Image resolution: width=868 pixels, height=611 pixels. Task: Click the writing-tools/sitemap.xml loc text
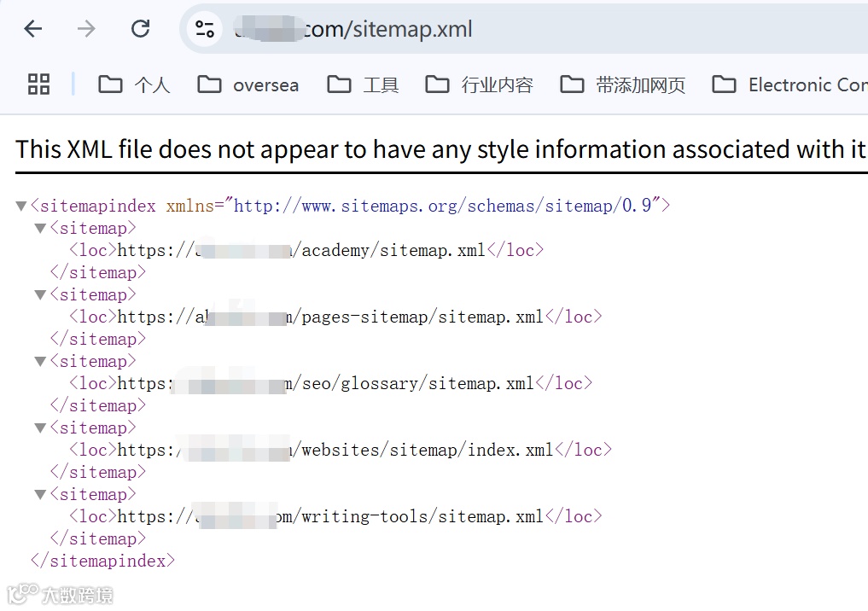[x=330, y=515]
